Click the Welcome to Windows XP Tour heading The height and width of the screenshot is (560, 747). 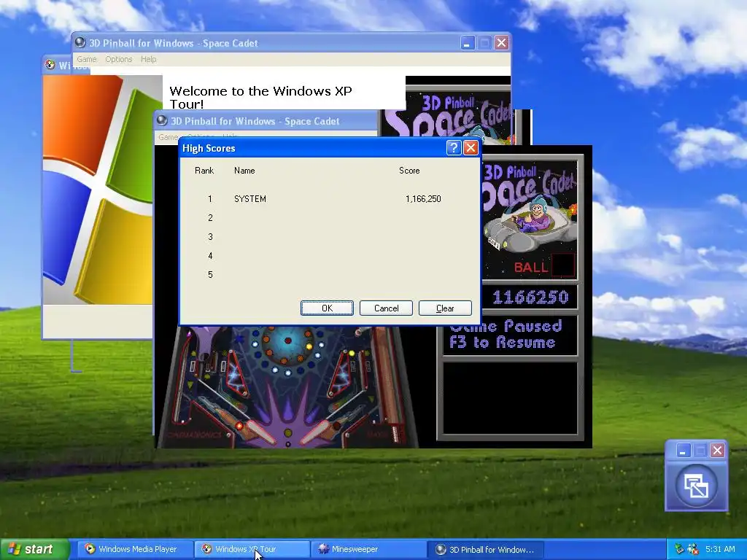click(x=260, y=97)
